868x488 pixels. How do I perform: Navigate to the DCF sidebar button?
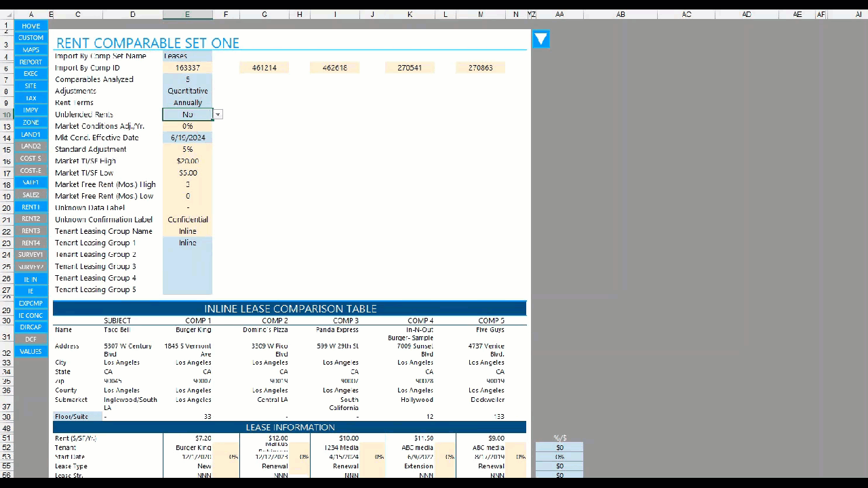click(x=31, y=339)
